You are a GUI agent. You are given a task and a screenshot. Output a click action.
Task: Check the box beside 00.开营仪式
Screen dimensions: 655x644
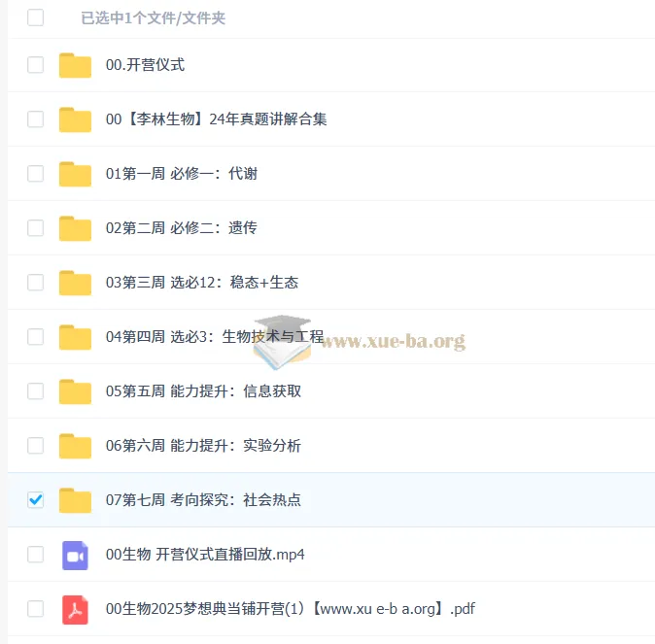(x=36, y=65)
